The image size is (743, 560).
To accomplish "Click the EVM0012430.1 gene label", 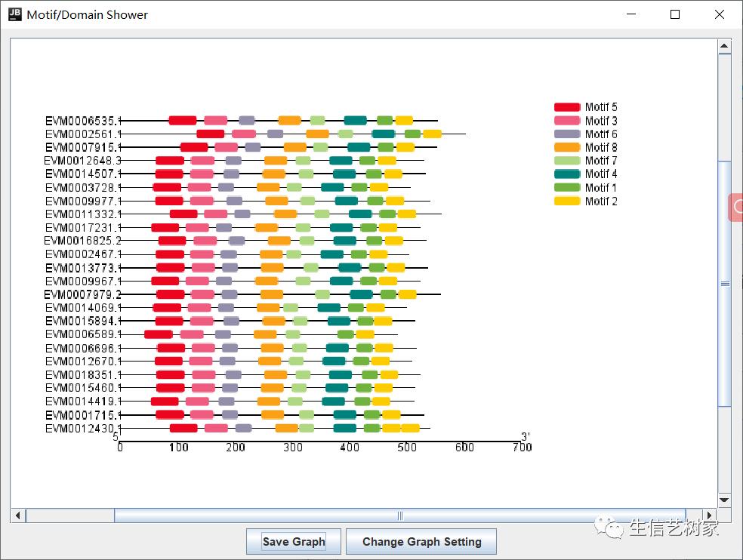I will 82,429.
